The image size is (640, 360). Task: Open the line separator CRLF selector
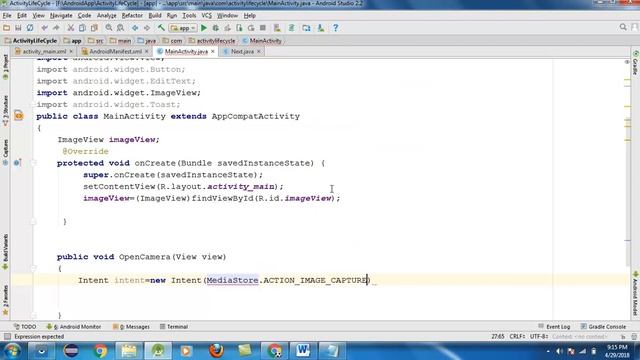point(517,336)
